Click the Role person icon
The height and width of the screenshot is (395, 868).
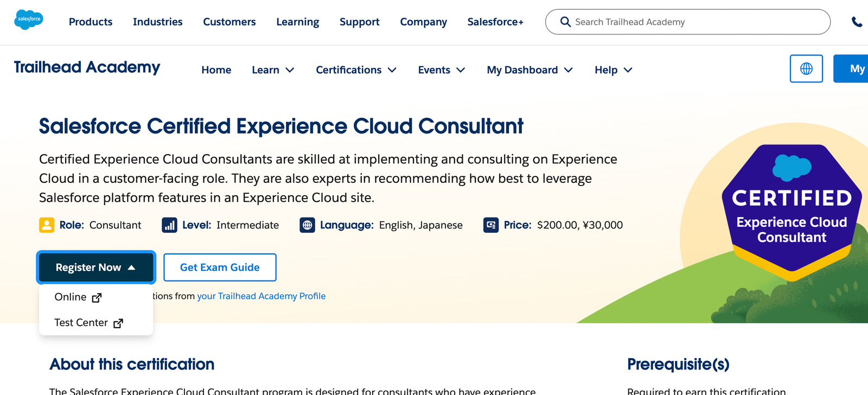point(47,225)
